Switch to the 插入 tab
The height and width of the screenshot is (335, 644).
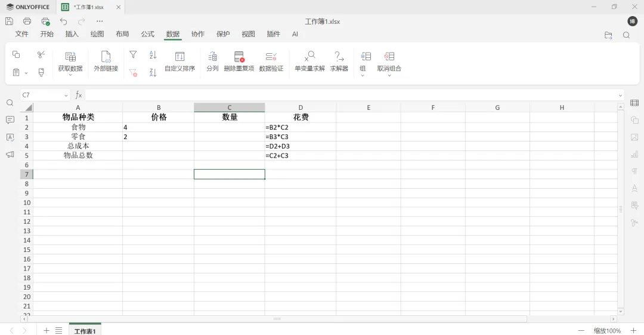point(72,34)
